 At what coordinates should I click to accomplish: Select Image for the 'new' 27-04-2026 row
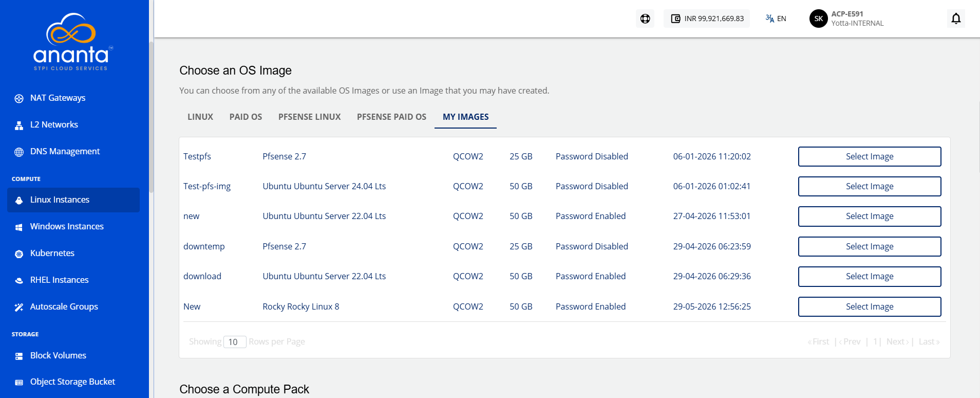click(870, 216)
